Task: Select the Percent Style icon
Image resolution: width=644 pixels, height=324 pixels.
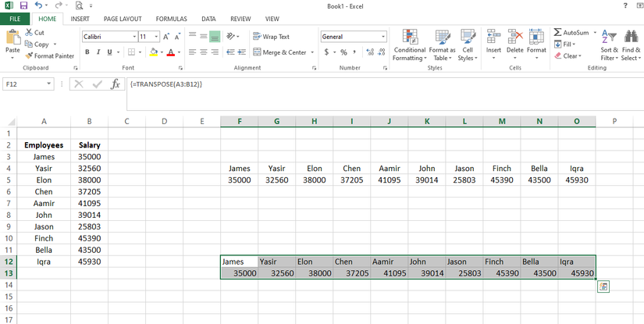Action: tap(343, 52)
